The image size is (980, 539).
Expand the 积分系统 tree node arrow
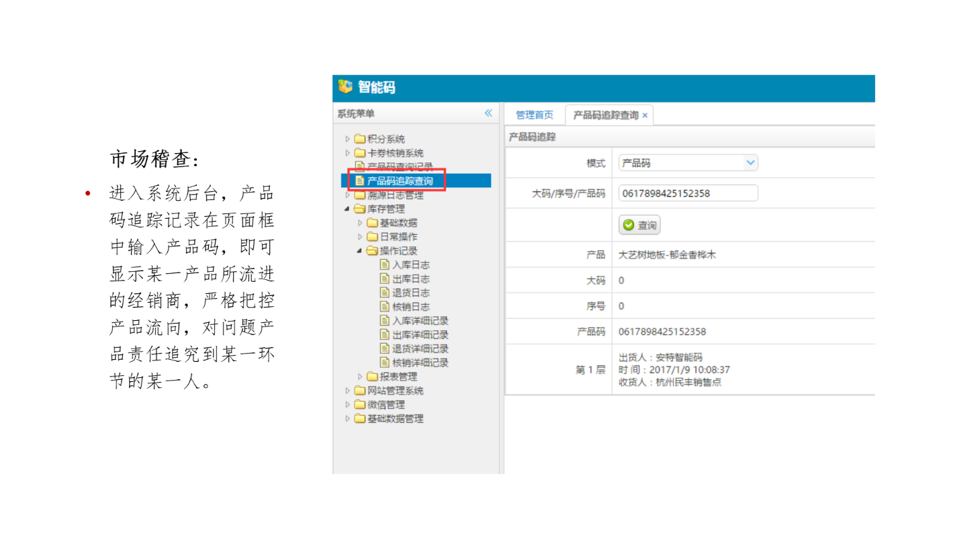tap(348, 139)
